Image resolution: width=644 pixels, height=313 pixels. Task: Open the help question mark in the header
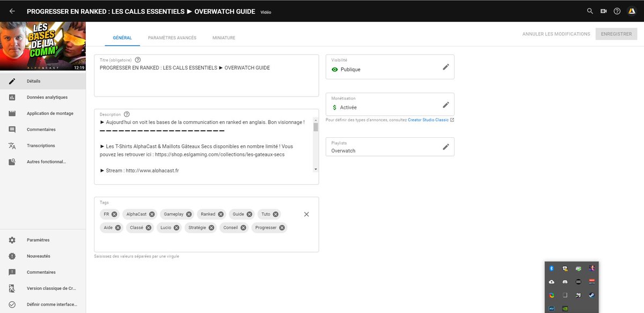[x=617, y=11]
